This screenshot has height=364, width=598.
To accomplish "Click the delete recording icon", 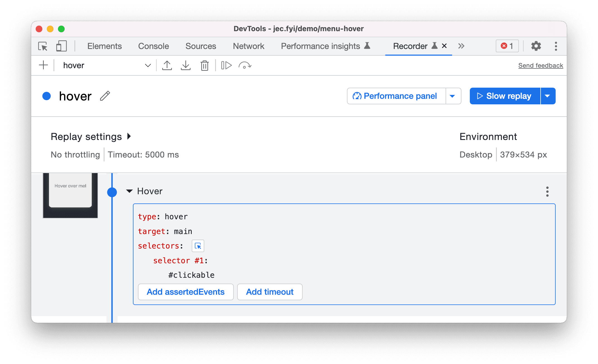I will pos(205,65).
